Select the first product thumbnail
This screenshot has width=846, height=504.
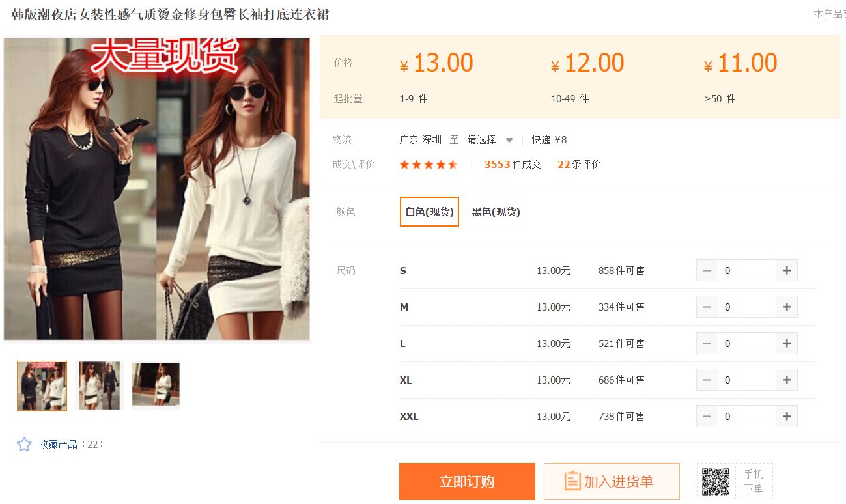42,385
